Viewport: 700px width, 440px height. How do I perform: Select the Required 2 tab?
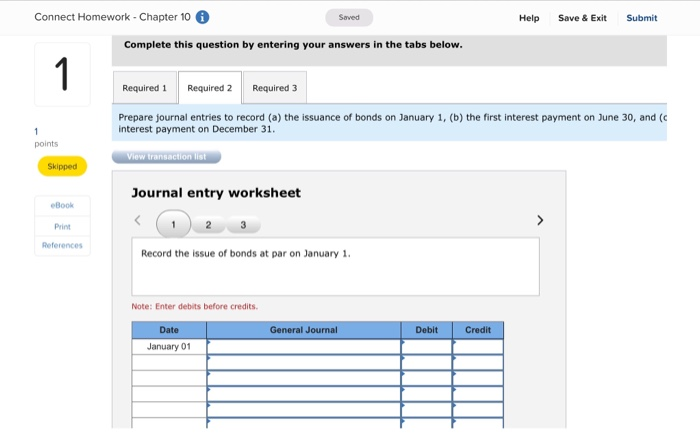pyautogui.click(x=210, y=88)
